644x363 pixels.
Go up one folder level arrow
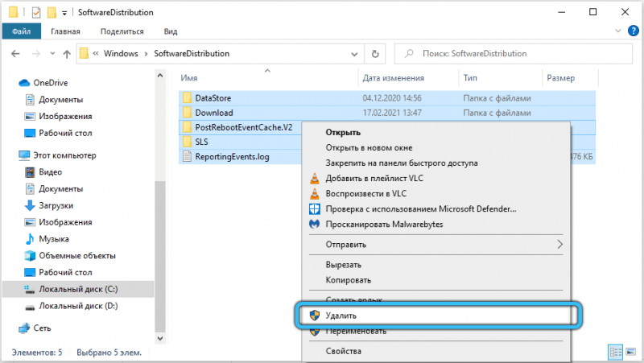tap(67, 54)
